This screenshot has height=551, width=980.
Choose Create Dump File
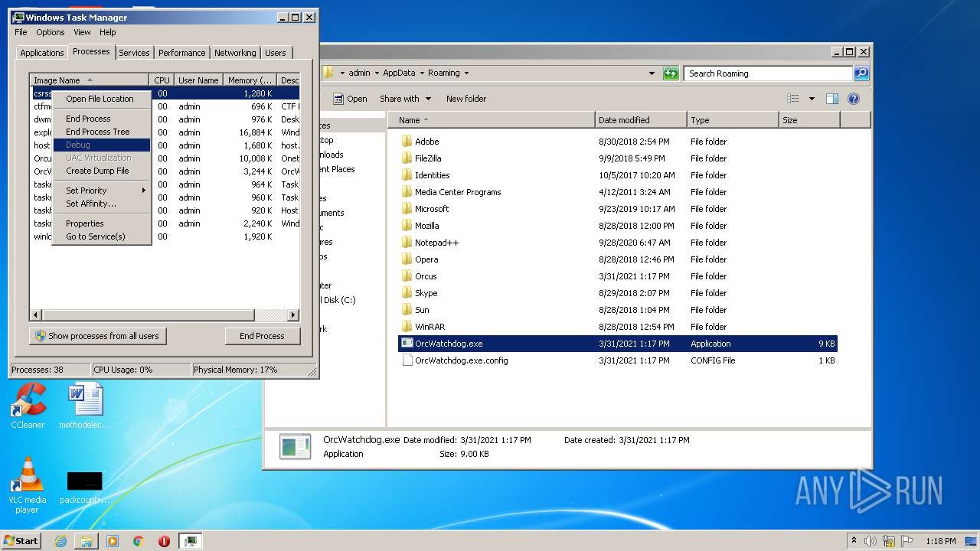coord(102,171)
